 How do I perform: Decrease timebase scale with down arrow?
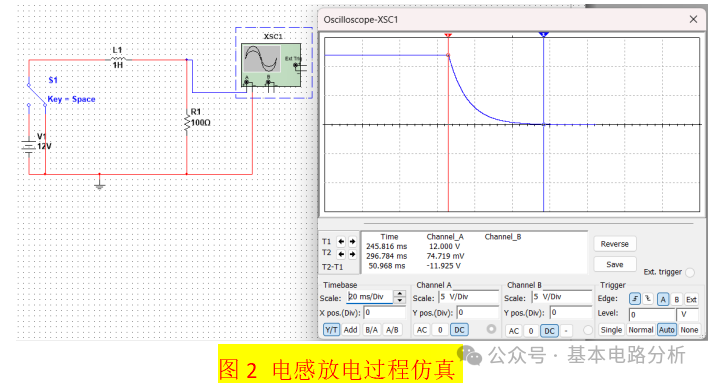click(399, 300)
